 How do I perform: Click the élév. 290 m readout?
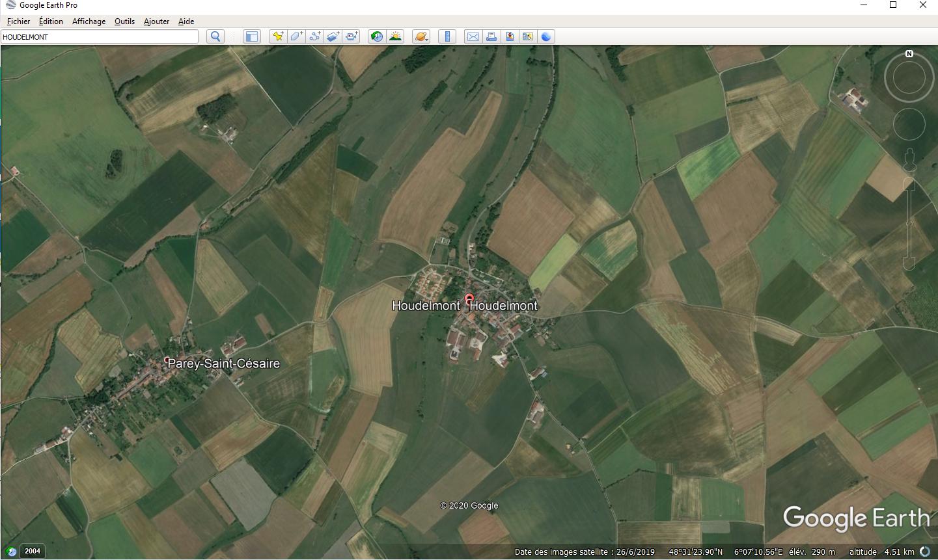(812, 552)
